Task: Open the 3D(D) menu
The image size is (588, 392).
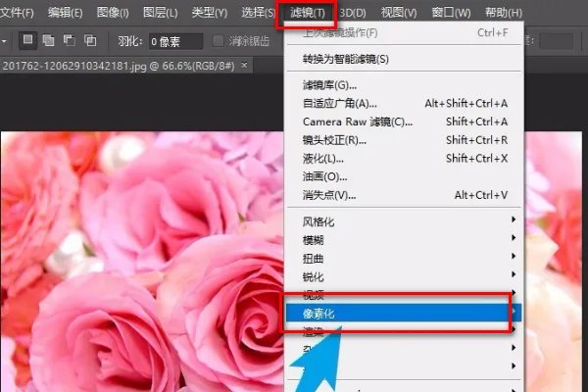Action: [353, 13]
